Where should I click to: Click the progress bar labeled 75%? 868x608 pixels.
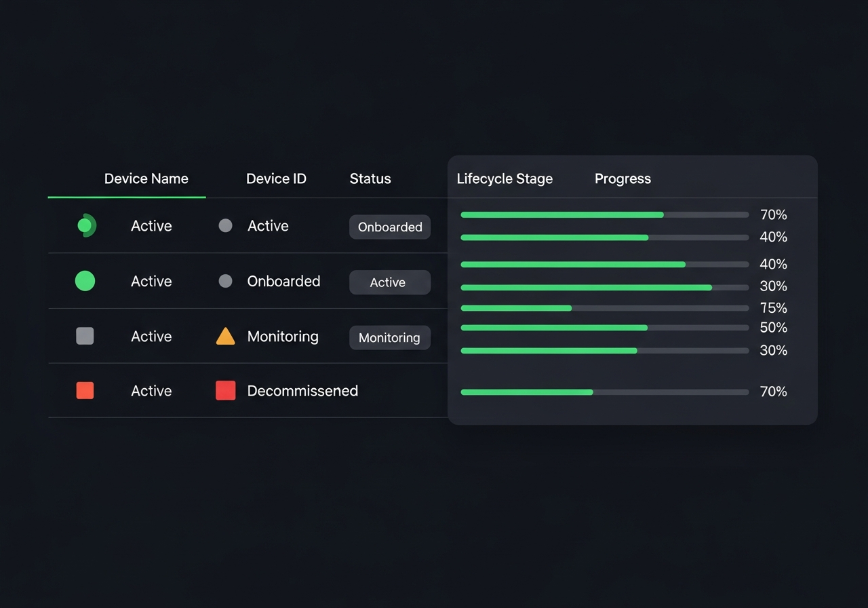604,308
